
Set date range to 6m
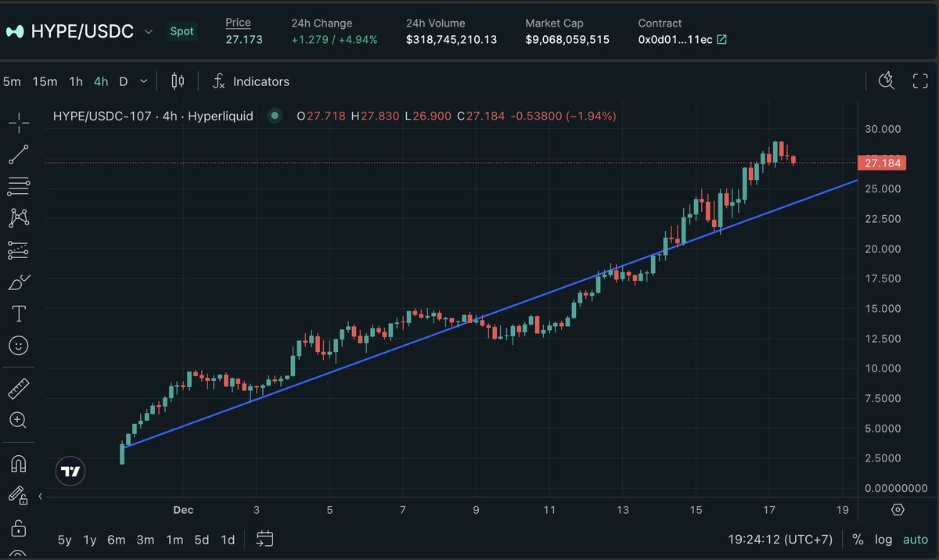[x=117, y=540]
